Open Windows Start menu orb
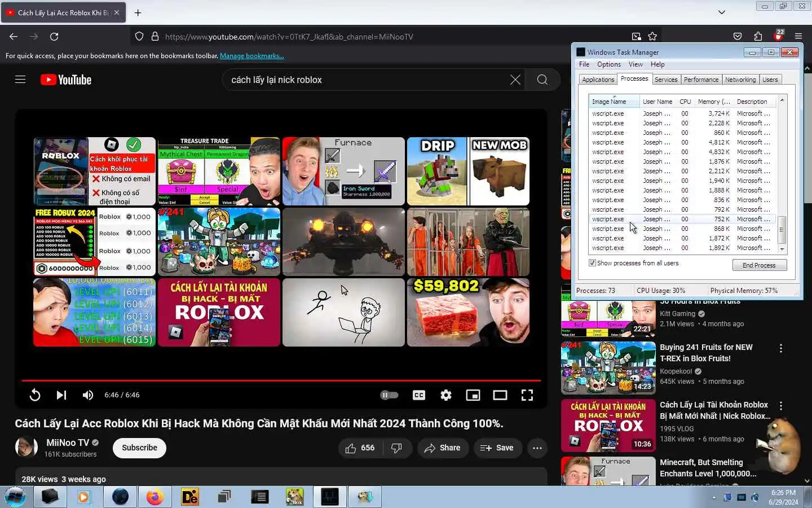This screenshot has height=508, width=812. tap(15, 497)
